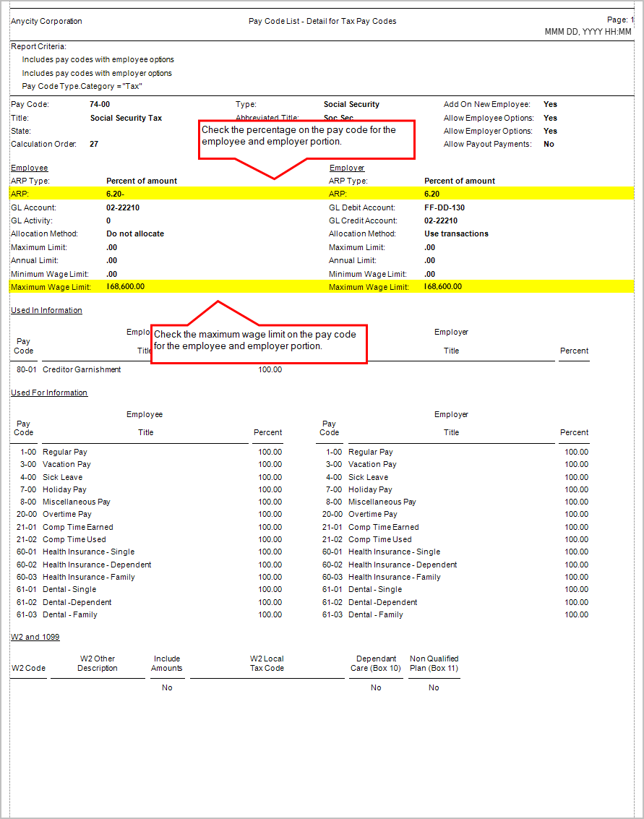644x819 pixels.
Task: Click employee-side Comp Time Earned title
Action: coord(78,528)
